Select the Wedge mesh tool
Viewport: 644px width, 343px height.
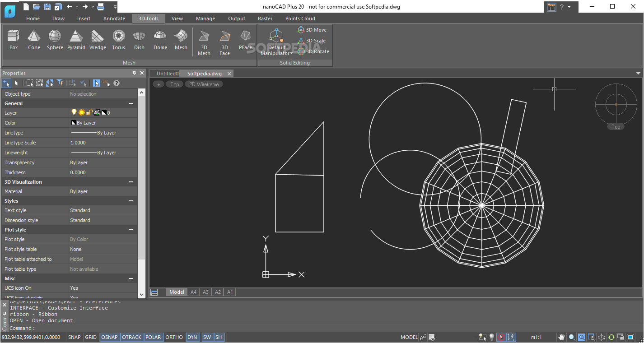click(x=98, y=40)
